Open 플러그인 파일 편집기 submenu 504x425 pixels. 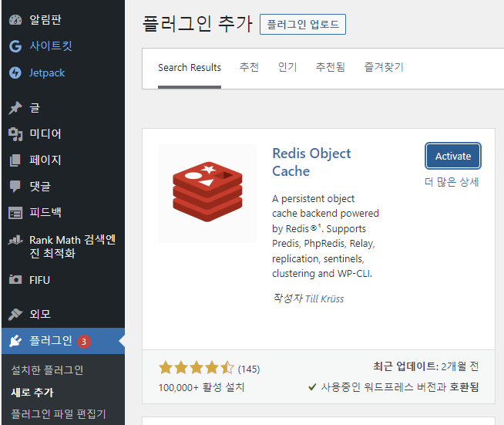[x=58, y=414]
